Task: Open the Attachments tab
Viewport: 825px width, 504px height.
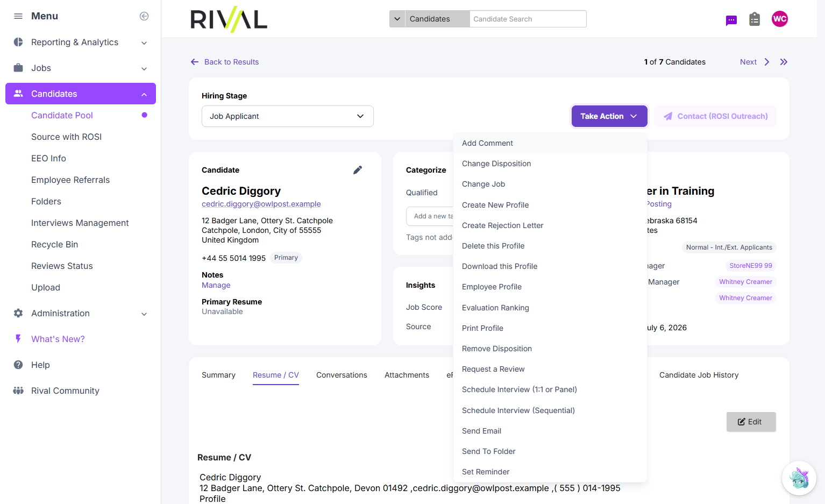Action: click(x=407, y=375)
